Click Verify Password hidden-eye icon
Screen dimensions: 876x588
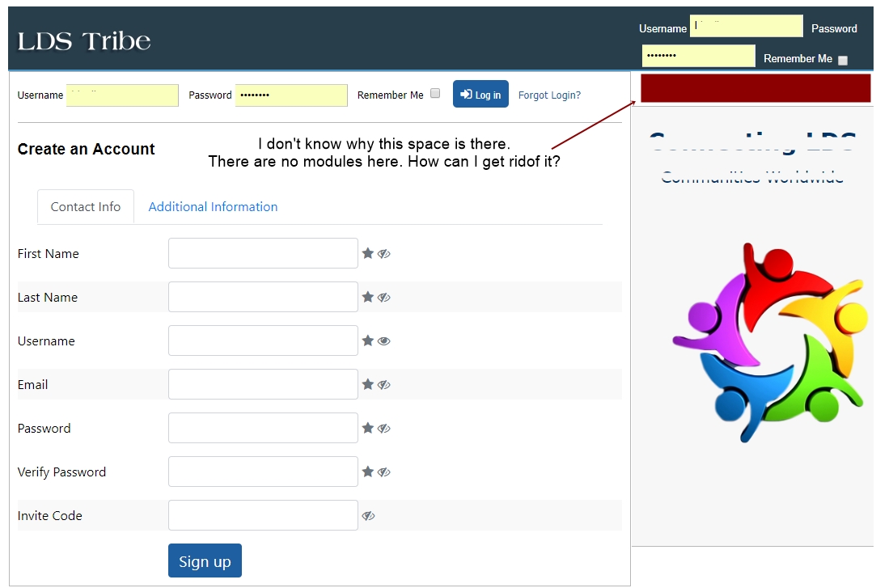point(384,472)
